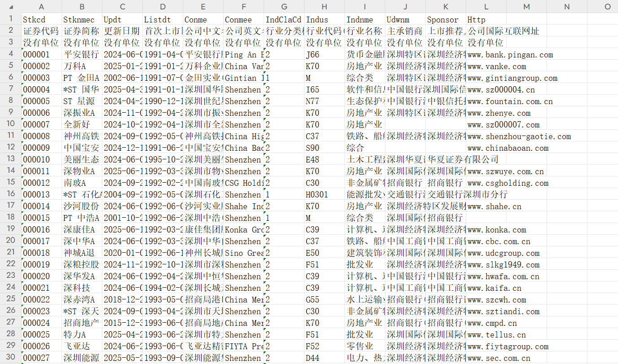Select column K header
This screenshot has width=618, height=364.
(446, 7)
